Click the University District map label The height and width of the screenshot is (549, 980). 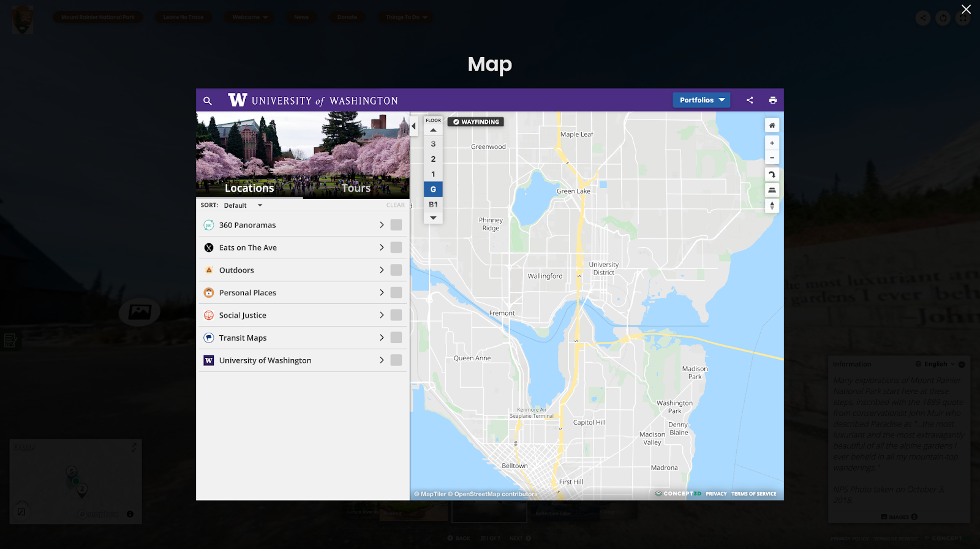604,268
